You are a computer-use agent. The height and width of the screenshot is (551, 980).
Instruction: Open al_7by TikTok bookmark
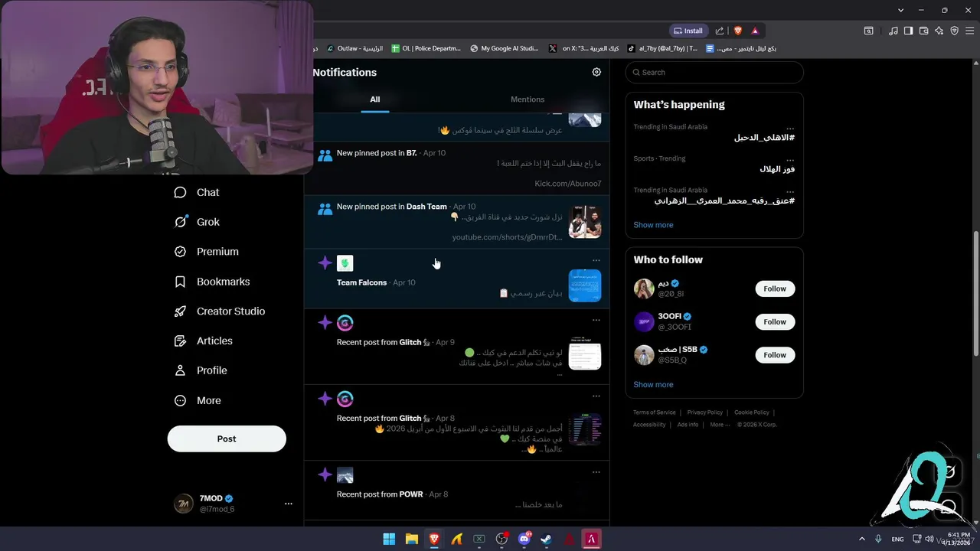point(662,48)
